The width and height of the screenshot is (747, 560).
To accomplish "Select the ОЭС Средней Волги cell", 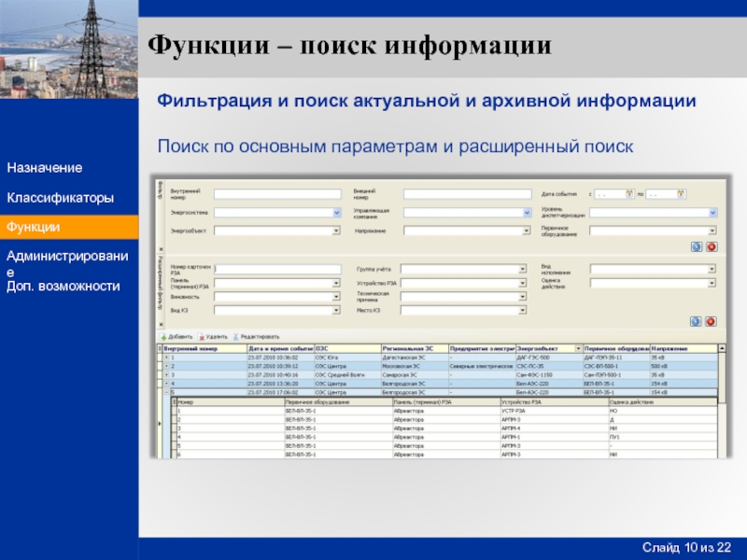I will [x=347, y=375].
